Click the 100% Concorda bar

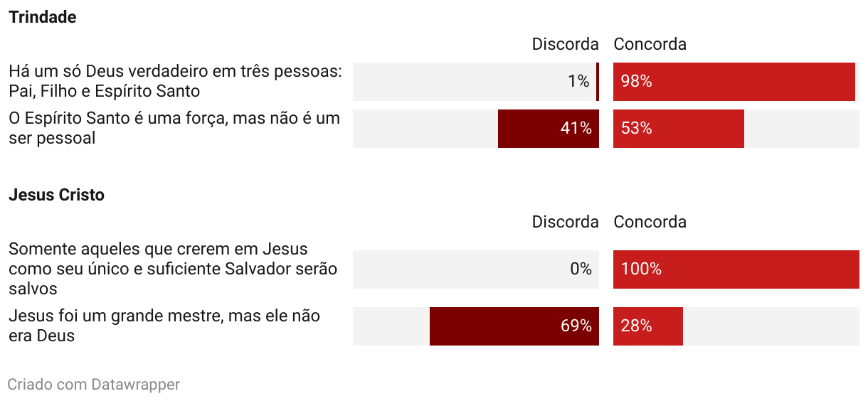click(x=736, y=269)
